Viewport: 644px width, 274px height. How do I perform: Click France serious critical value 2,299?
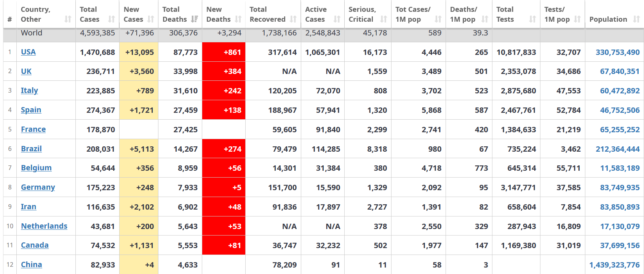coord(377,130)
